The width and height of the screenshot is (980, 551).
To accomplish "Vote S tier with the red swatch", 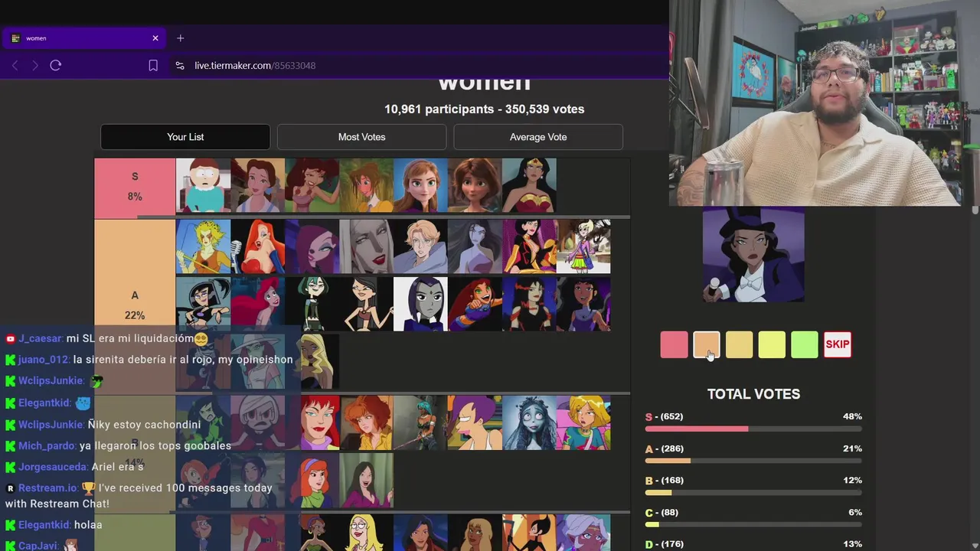I will pos(674,344).
